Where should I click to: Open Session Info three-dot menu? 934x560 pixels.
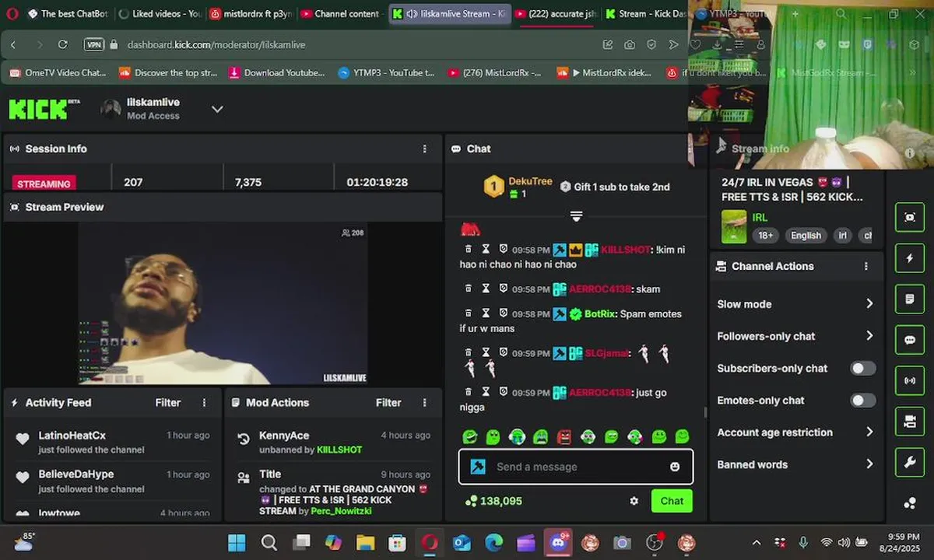[x=425, y=149]
